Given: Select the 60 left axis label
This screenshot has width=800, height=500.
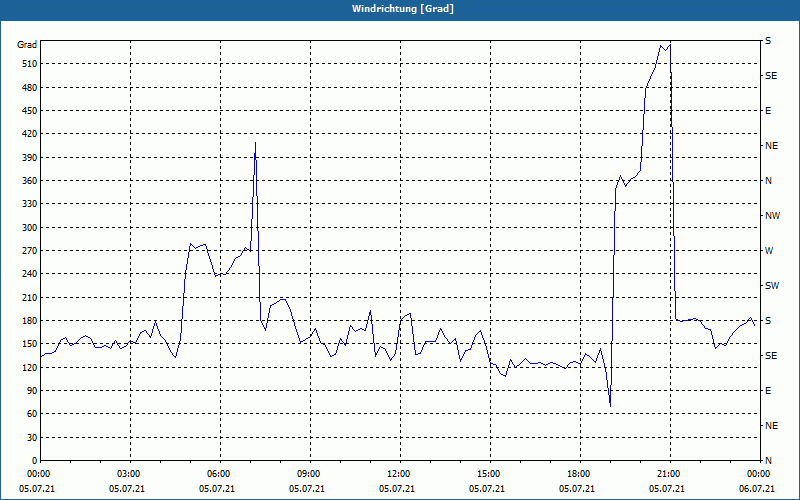Looking at the screenshot, I should [32, 414].
